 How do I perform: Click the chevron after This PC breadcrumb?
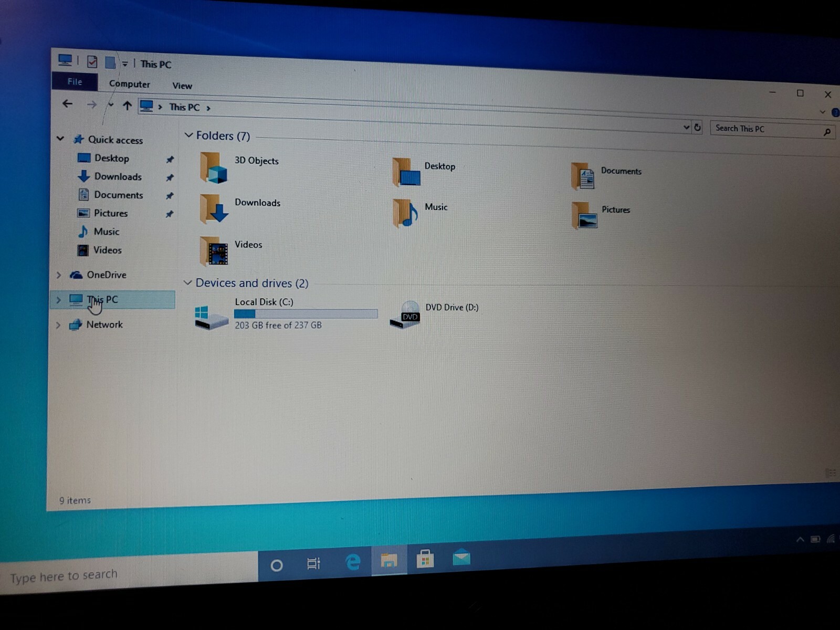coord(208,108)
